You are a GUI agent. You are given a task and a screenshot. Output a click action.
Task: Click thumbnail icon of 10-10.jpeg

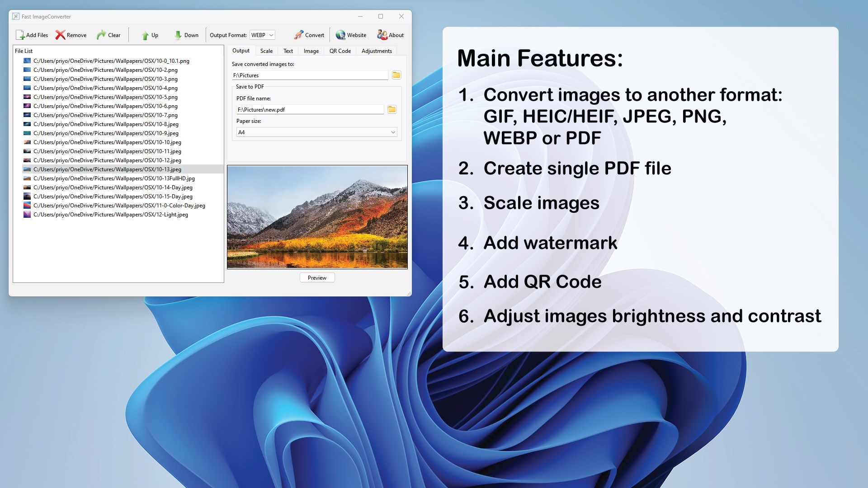pos(27,142)
